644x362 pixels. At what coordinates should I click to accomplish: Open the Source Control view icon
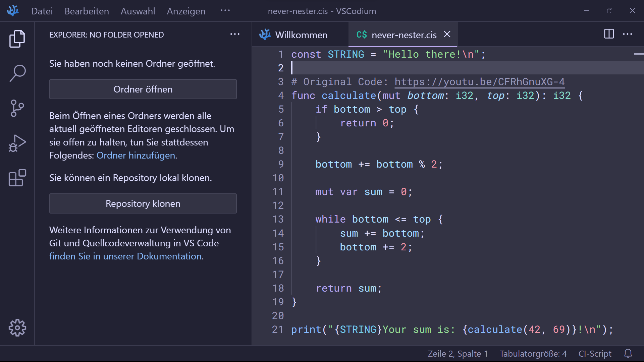click(x=17, y=108)
